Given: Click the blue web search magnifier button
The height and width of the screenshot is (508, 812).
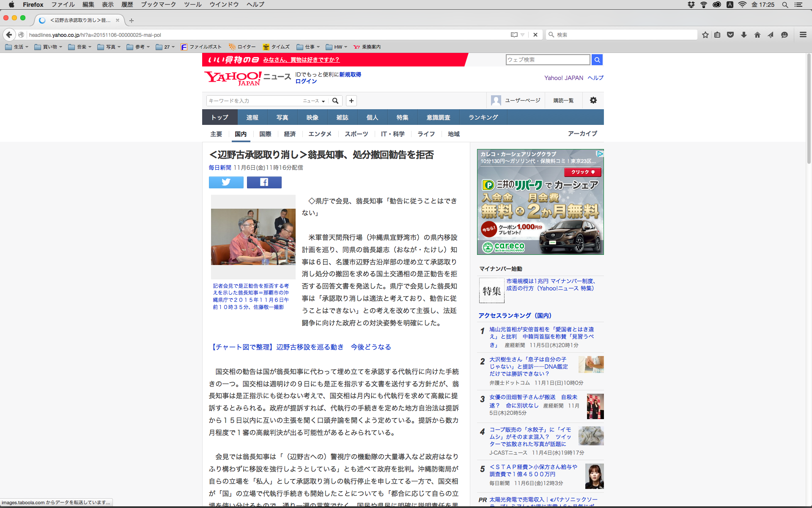Looking at the screenshot, I should pyautogui.click(x=597, y=60).
